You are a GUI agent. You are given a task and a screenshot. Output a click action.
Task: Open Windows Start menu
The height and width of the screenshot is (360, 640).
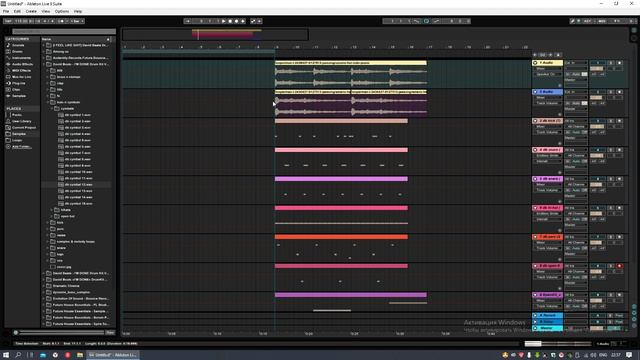6,355
